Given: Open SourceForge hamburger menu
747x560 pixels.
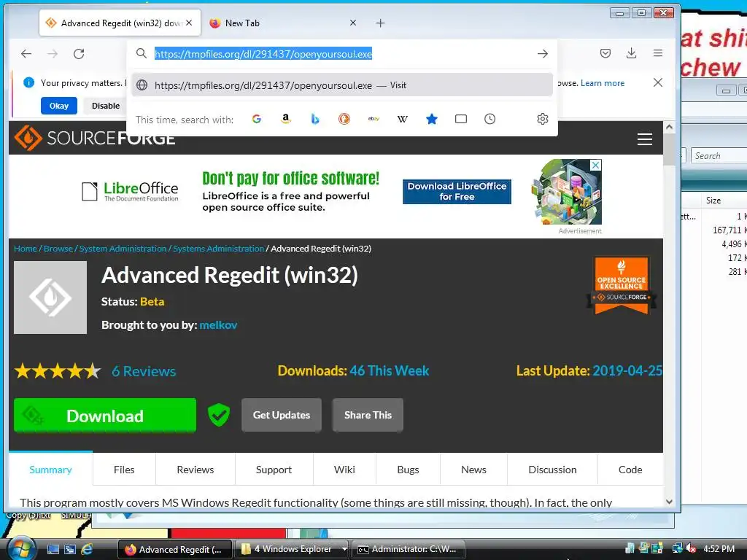Looking at the screenshot, I should pos(645,139).
